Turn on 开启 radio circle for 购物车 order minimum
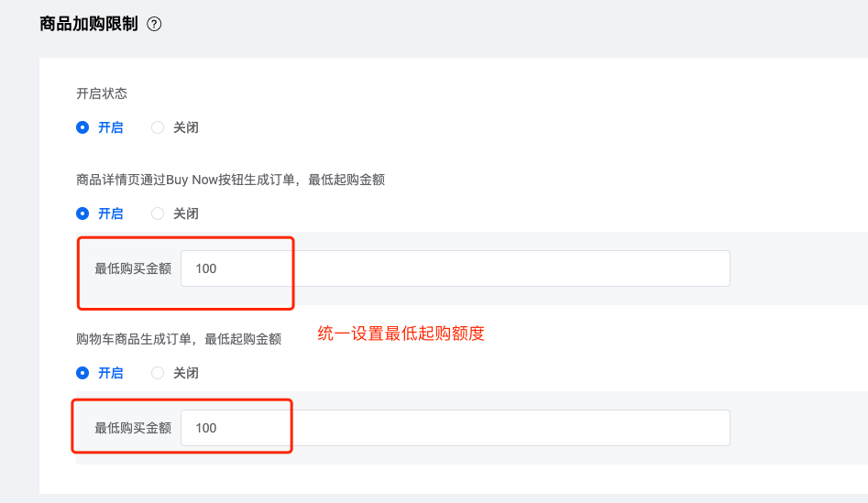Image resolution: width=868 pixels, height=503 pixels. tap(82, 373)
